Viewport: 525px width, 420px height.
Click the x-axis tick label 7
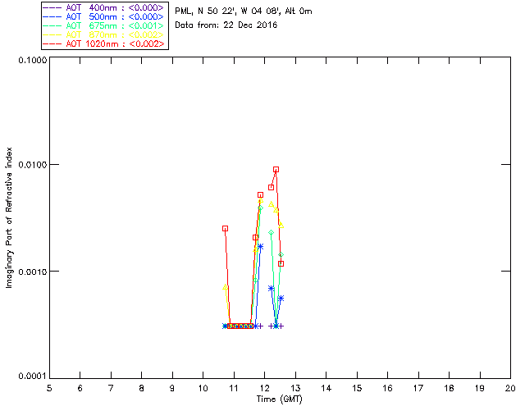tap(111, 388)
